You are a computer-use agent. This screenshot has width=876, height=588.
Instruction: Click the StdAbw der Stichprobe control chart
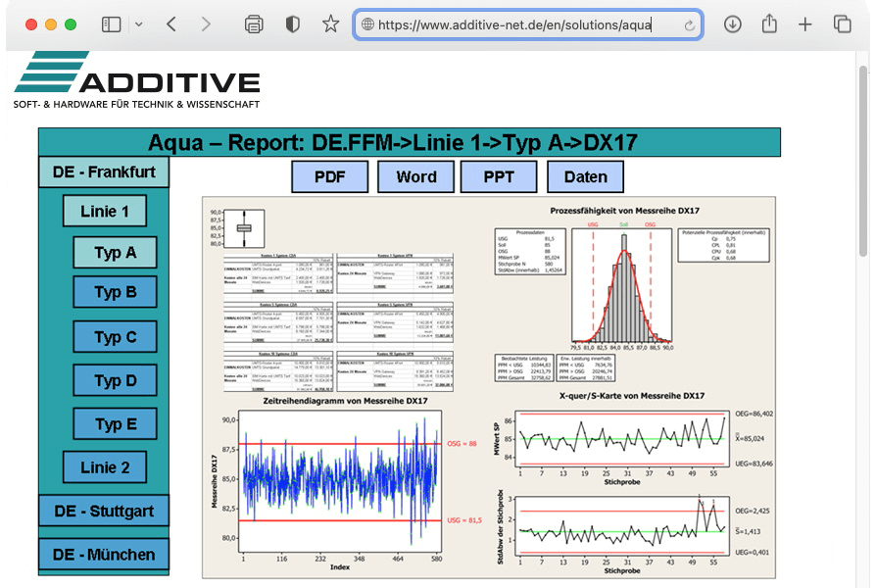coord(622,525)
